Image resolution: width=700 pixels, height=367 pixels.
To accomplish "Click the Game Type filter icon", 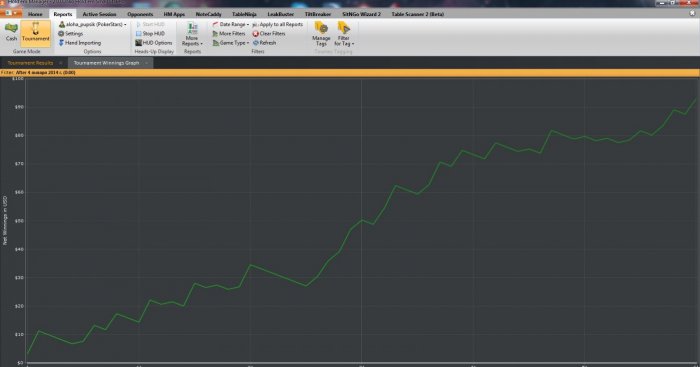I will point(215,43).
